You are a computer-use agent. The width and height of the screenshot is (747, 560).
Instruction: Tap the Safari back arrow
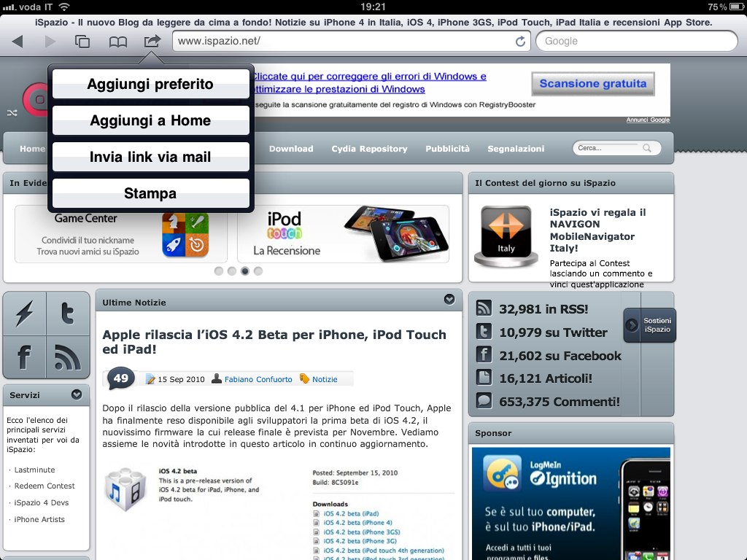click(x=18, y=42)
